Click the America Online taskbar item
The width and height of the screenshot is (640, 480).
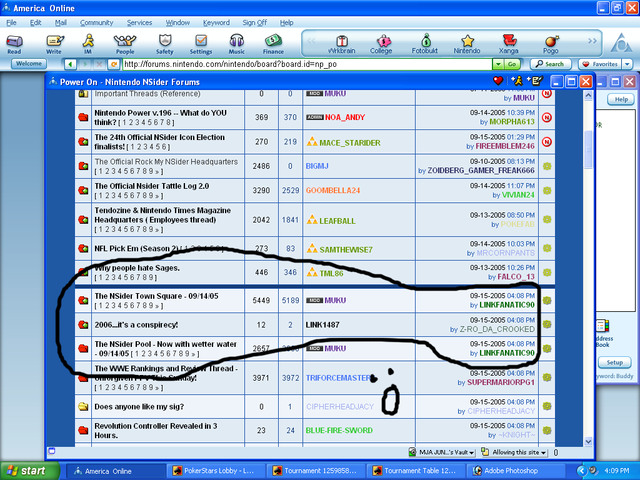[x=114, y=471]
